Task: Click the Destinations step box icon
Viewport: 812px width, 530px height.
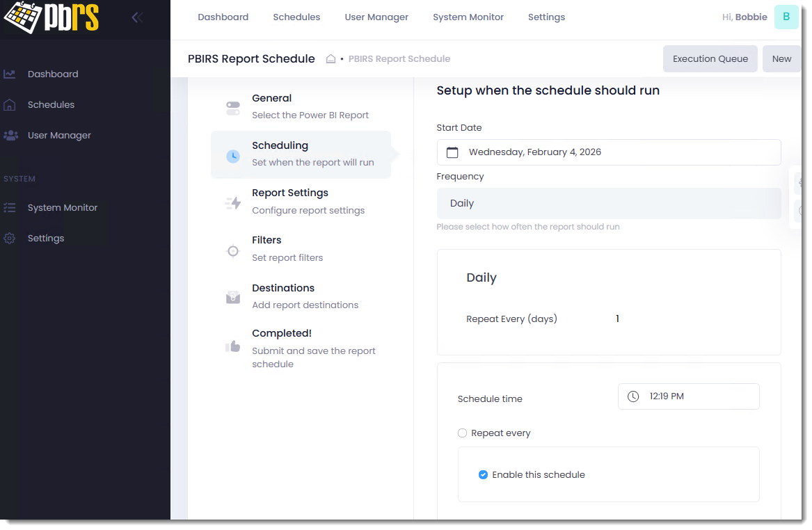Action: coord(233,298)
